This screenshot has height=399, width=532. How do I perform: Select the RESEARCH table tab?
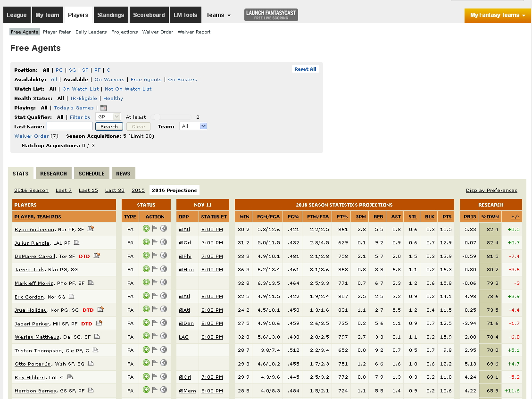pyautogui.click(x=54, y=174)
